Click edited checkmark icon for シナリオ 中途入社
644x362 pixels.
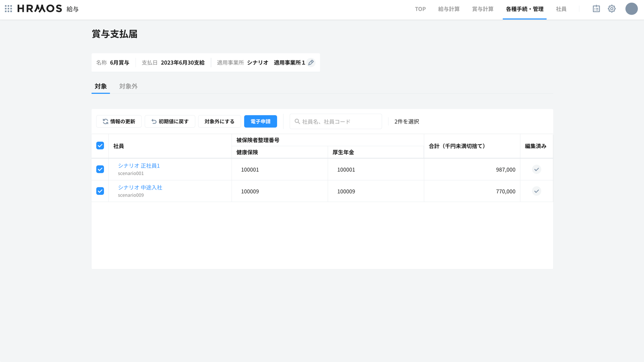536,191
